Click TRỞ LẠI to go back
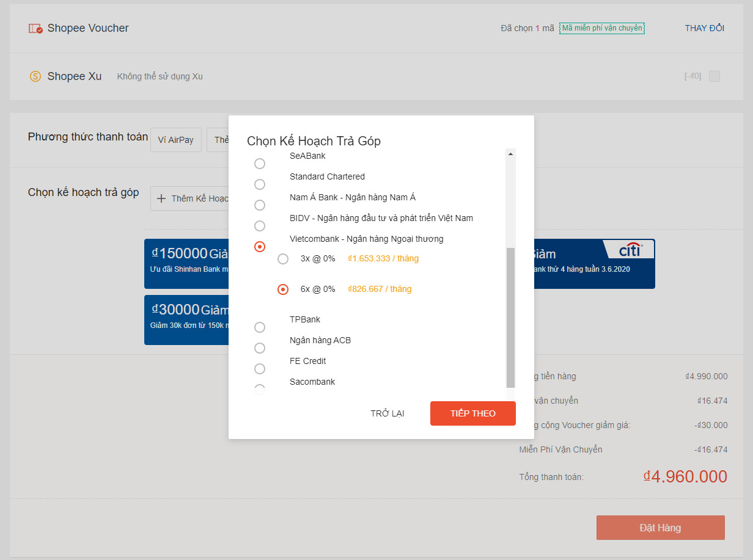 pos(388,413)
